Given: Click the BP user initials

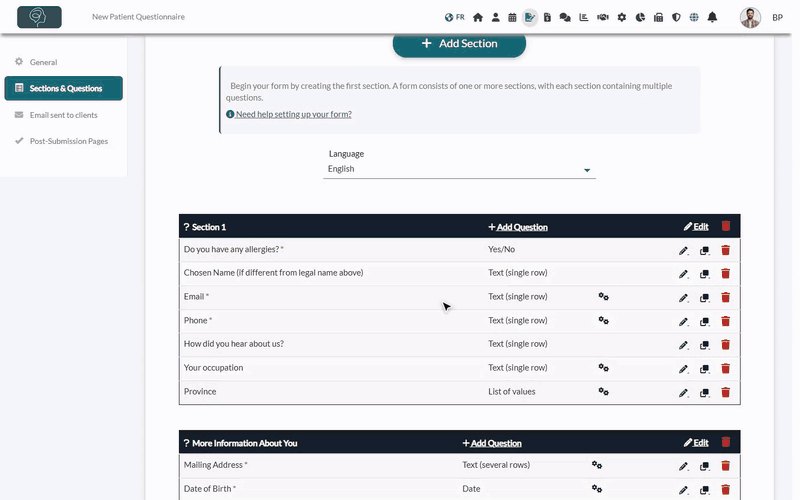Looking at the screenshot, I should (x=777, y=18).
